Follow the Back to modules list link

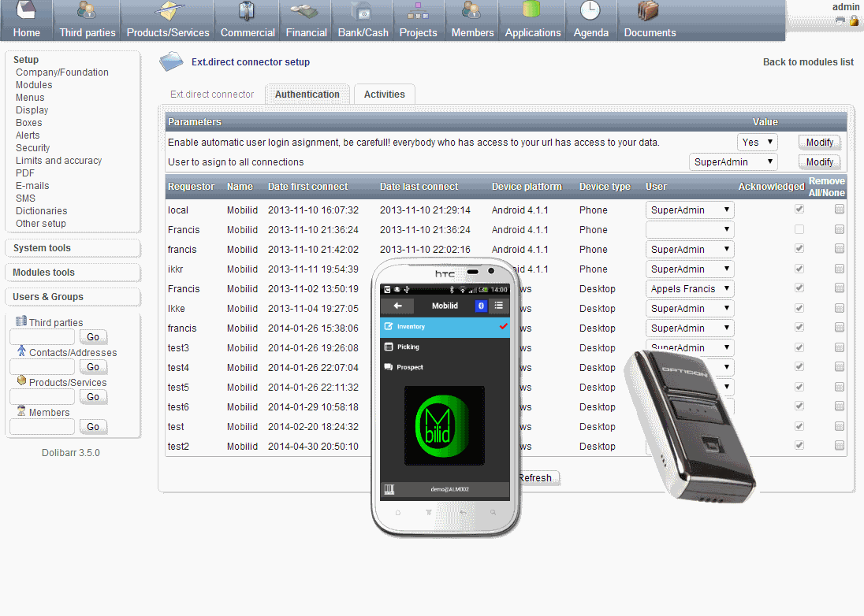[808, 62]
